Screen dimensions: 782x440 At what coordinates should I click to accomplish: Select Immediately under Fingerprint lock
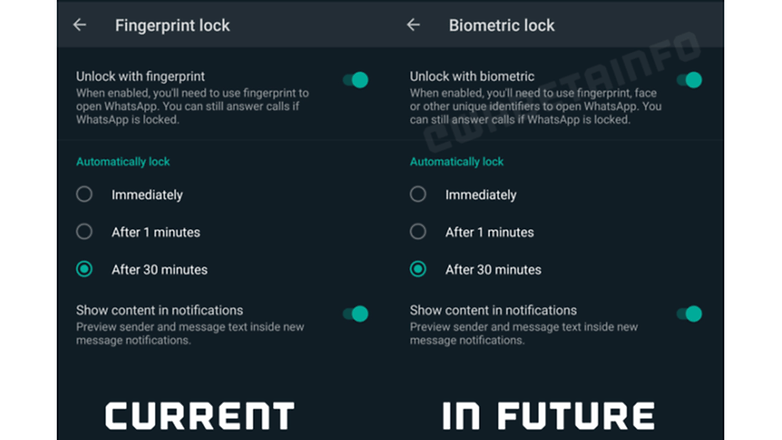pyautogui.click(x=84, y=194)
